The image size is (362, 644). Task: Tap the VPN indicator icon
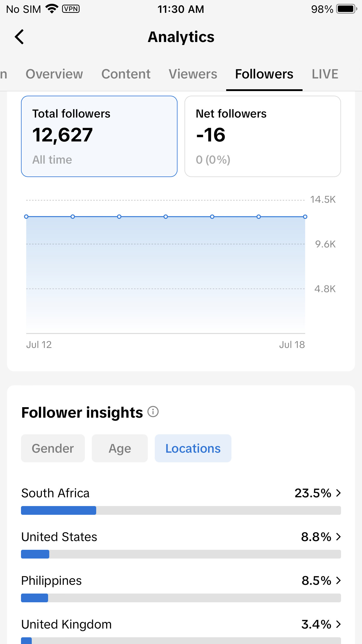click(x=71, y=9)
